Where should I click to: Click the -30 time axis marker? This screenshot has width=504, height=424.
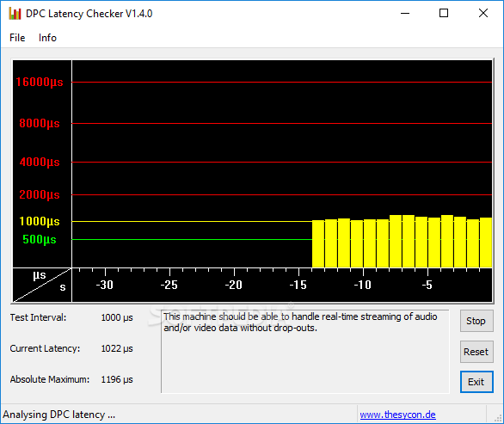coord(105,285)
